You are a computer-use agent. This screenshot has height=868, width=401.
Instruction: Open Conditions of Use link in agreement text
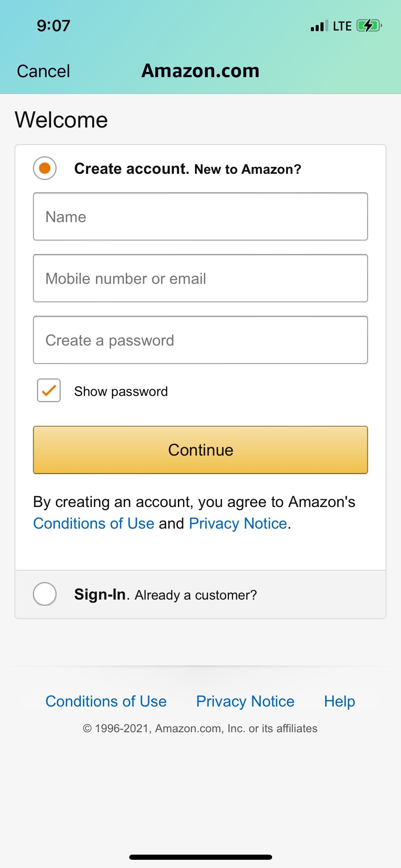click(94, 523)
